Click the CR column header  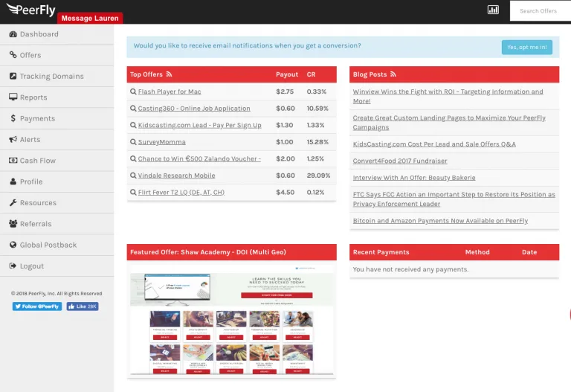[311, 74]
